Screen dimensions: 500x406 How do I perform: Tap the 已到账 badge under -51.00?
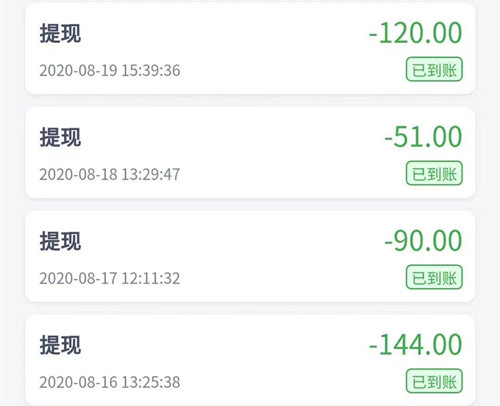(x=434, y=173)
